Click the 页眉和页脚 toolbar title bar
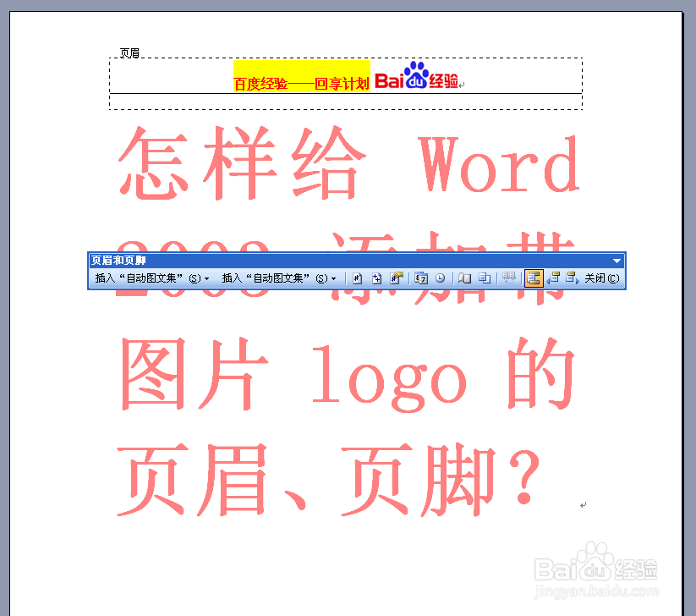This screenshot has height=616, width=696. pyautogui.click(x=254, y=261)
